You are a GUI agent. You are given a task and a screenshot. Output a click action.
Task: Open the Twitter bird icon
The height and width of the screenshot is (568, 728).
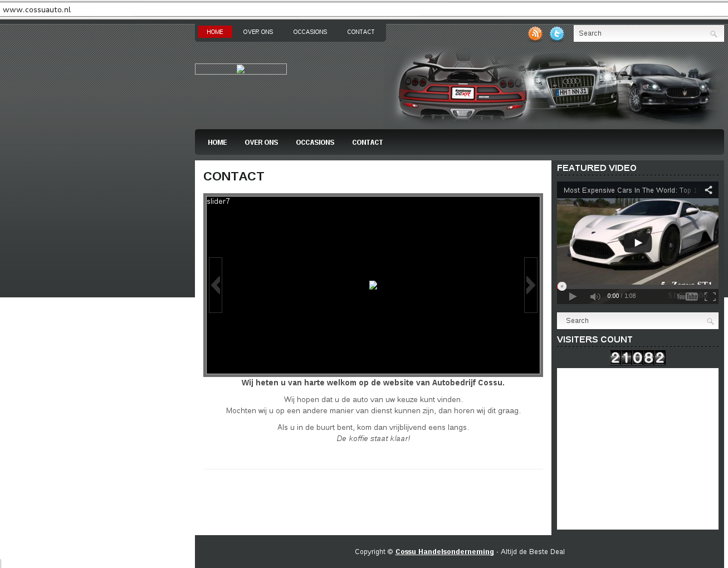[556, 34]
